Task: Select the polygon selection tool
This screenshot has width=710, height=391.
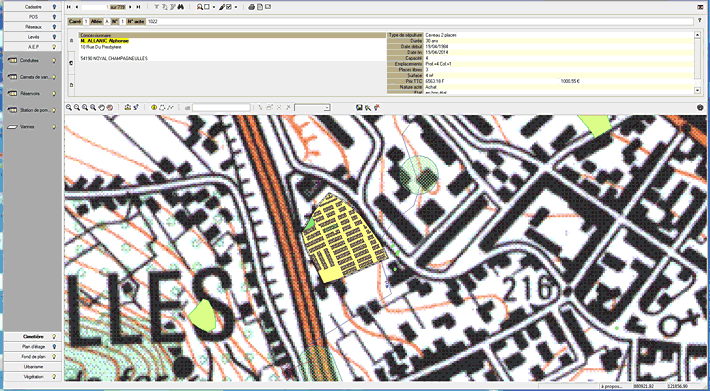Action: (162, 107)
